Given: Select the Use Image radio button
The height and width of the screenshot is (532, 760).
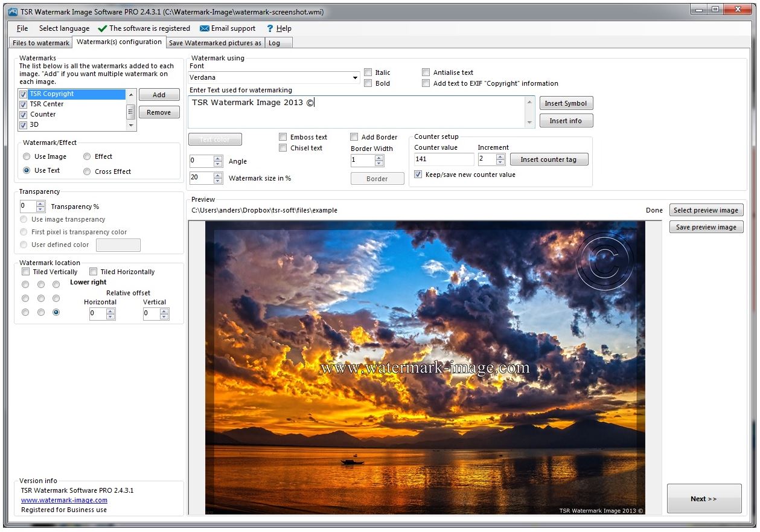Looking at the screenshot, I should coord(27,156).
